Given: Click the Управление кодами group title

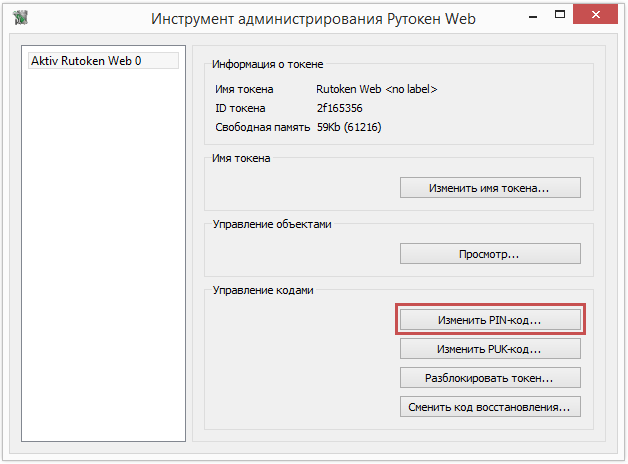Looking at the screenshot, I should click(x=263, y=290).
